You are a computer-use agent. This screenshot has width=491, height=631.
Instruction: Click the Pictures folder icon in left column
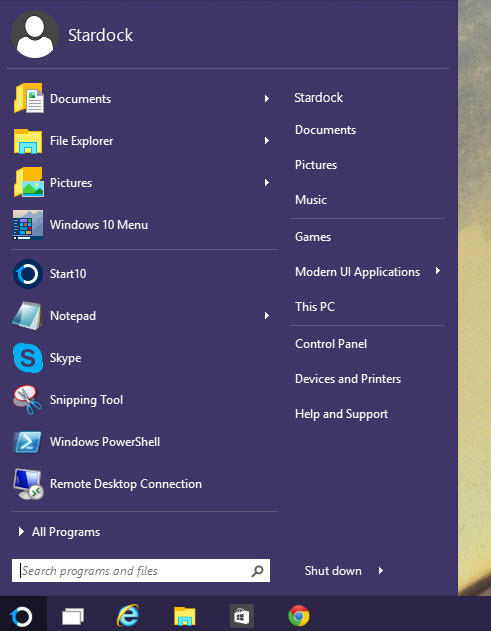point(29,182)
